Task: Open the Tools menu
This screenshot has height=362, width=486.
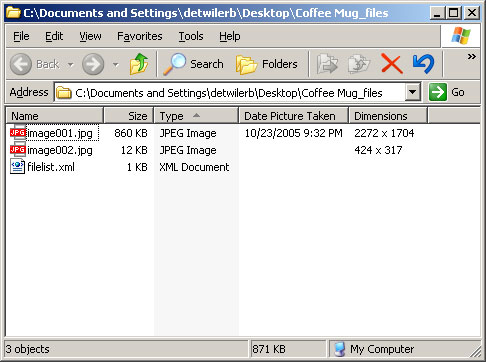Action: click(x=191, y=36)
